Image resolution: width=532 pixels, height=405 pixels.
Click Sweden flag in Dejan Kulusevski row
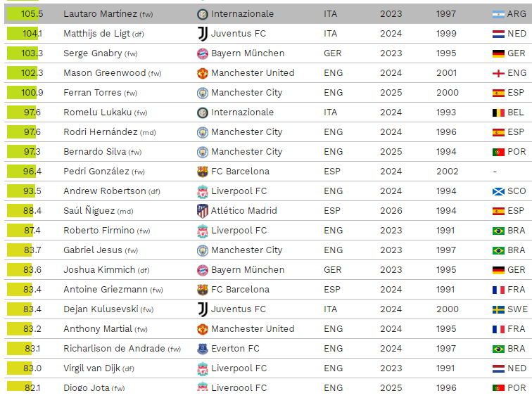coord(498,309)
